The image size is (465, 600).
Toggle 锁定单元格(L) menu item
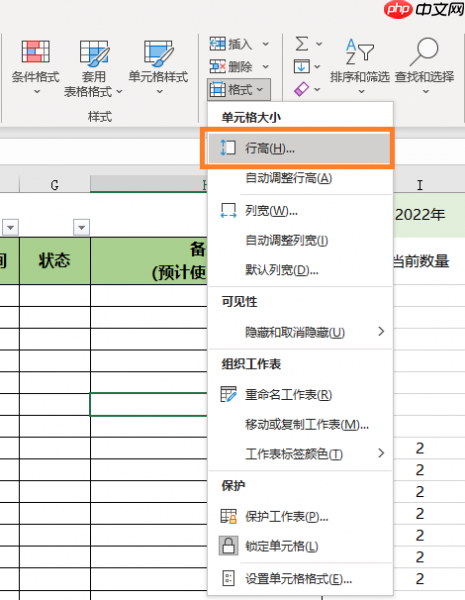point(301,546)
